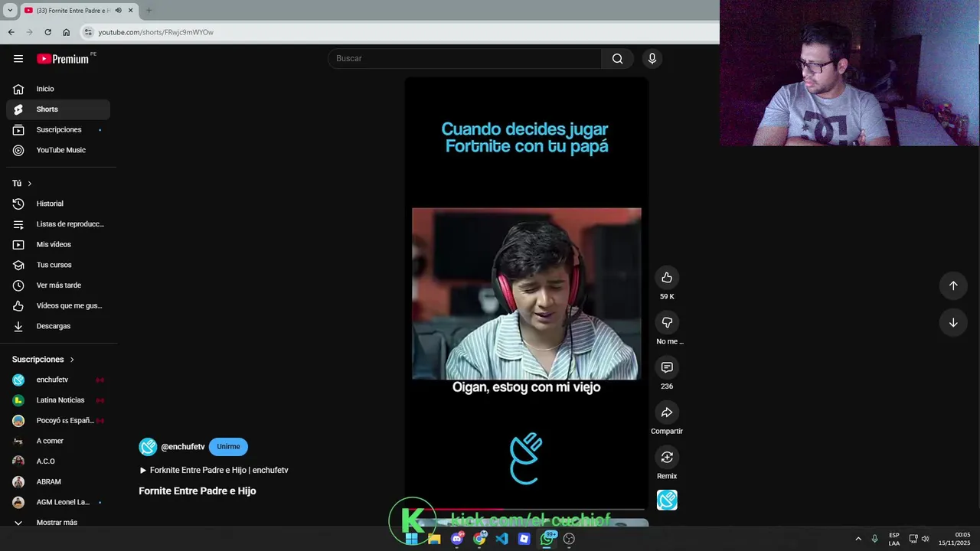Open the @enchufetv channel avatar
The height and width of the screenshot is (551, 980).
tap(148, 447)
